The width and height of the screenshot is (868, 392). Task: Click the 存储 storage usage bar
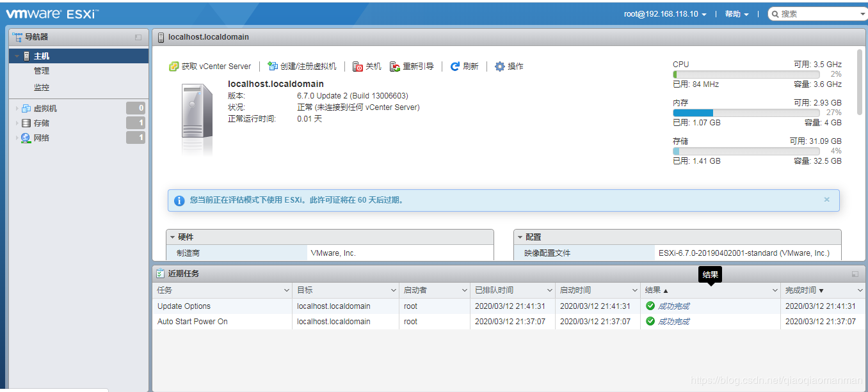(746, 151)
